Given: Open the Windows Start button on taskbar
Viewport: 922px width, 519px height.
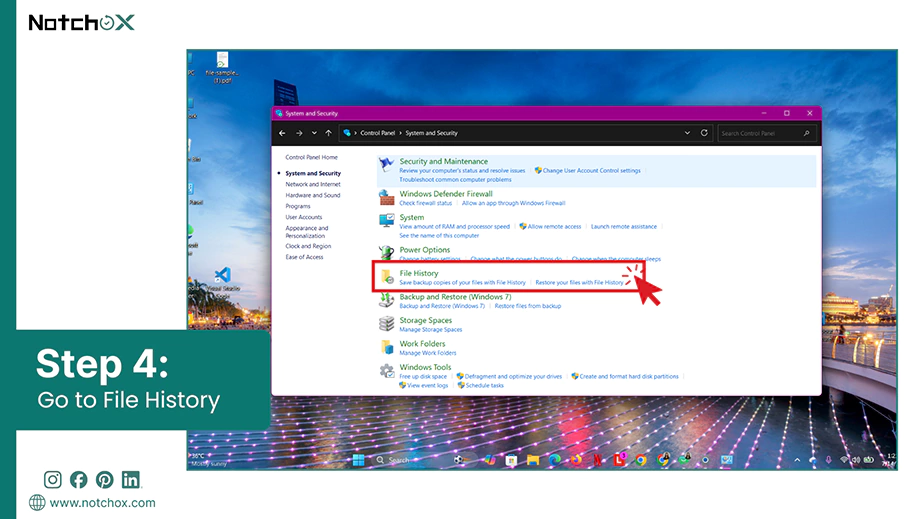Looking at the screenshot, I should (x=358, y=460).
